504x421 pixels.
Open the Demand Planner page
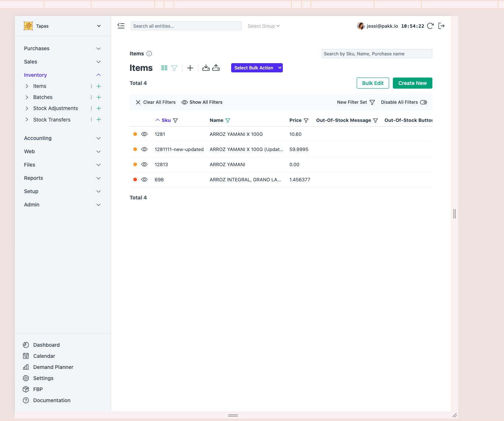53,367
